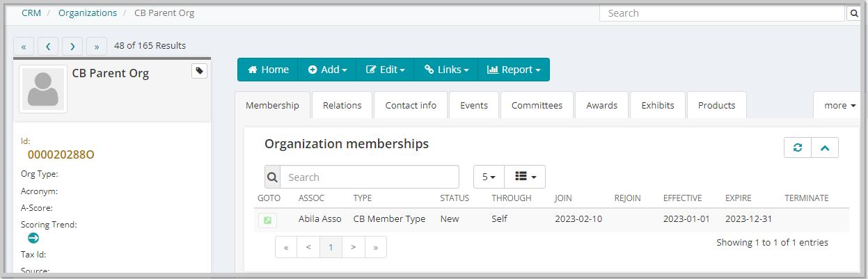Change page size with the 5 dropdown
This screenshot has width=868, height=279.
(489, 177)
